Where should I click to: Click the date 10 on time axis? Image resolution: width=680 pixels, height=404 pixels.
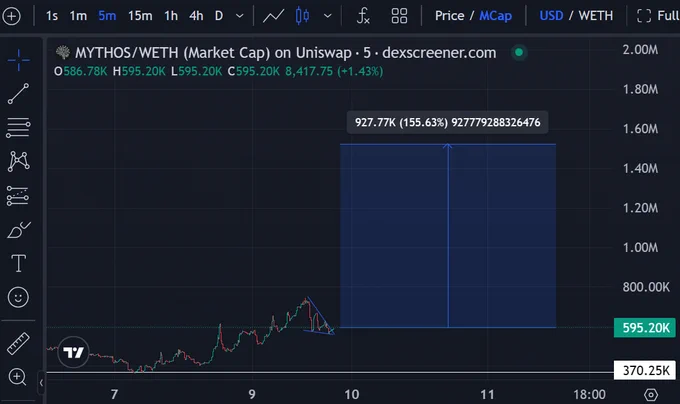(x=352, y=394)
